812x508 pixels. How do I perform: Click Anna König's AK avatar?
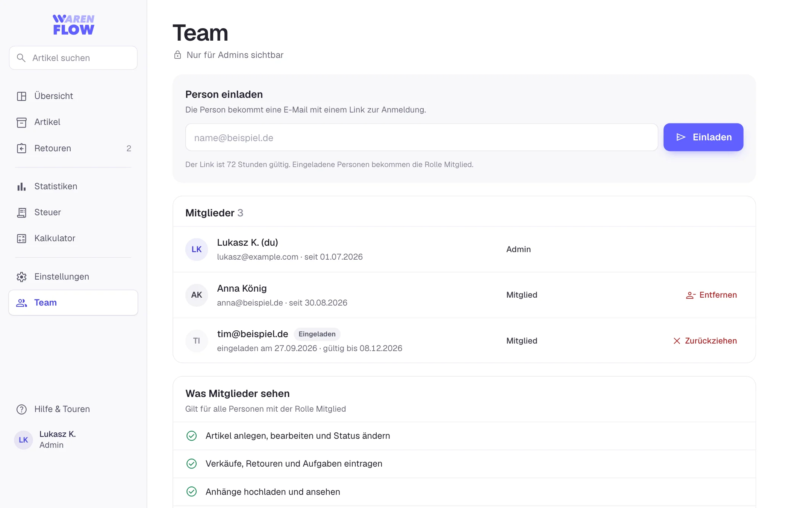pos(197,295)
